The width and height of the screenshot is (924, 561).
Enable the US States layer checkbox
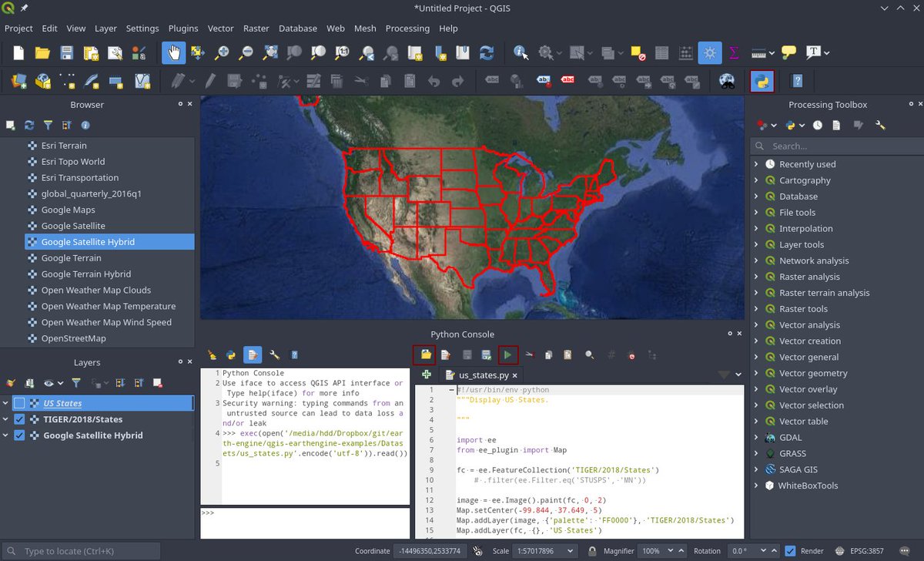click(x=19, y=403)
